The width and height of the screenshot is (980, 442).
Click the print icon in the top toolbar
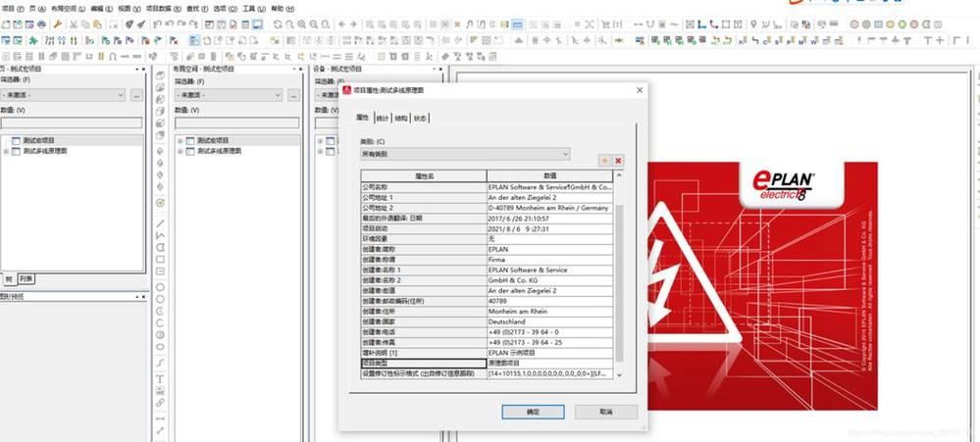pos(41,25)
